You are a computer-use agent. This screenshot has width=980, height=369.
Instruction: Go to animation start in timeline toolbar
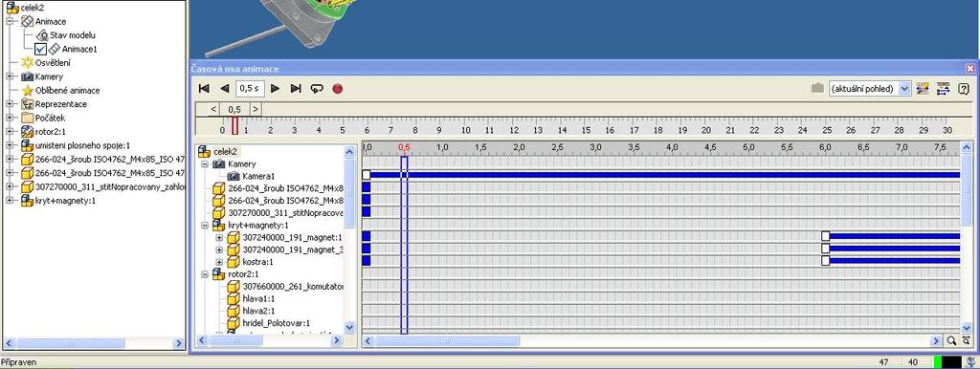pyautogui.click(x=204, y=89)
